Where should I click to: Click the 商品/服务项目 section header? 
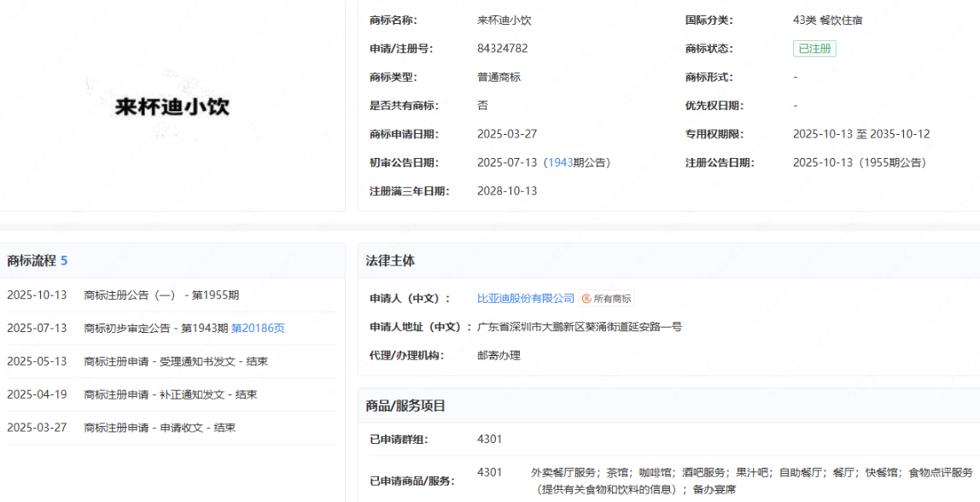click(405, 406)
